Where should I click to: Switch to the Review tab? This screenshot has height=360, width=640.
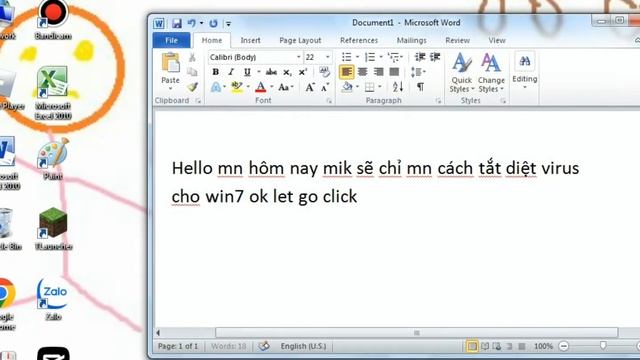457,40
